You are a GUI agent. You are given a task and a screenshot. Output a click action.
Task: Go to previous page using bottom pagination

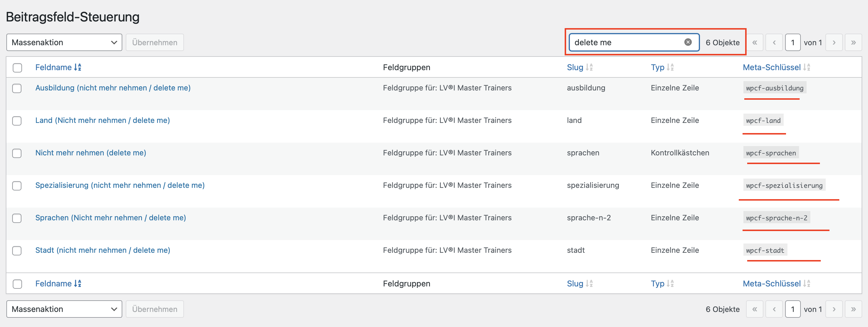coord(774,309)
